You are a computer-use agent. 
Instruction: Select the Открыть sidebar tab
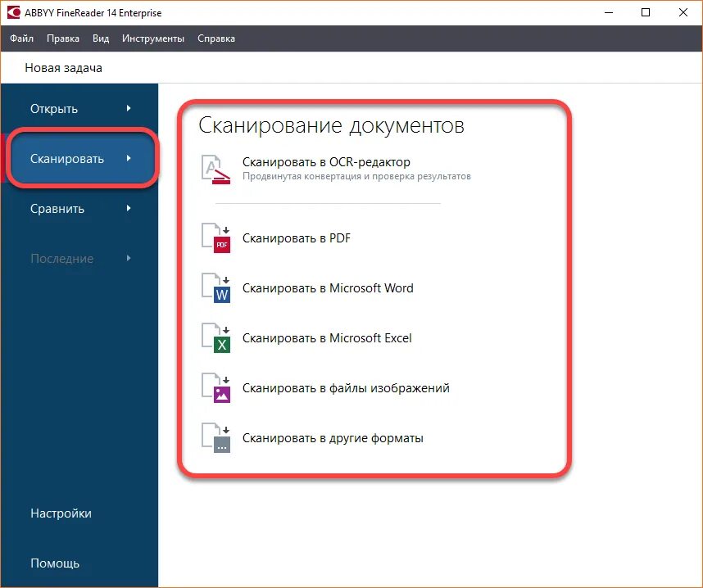pos(79,108)
